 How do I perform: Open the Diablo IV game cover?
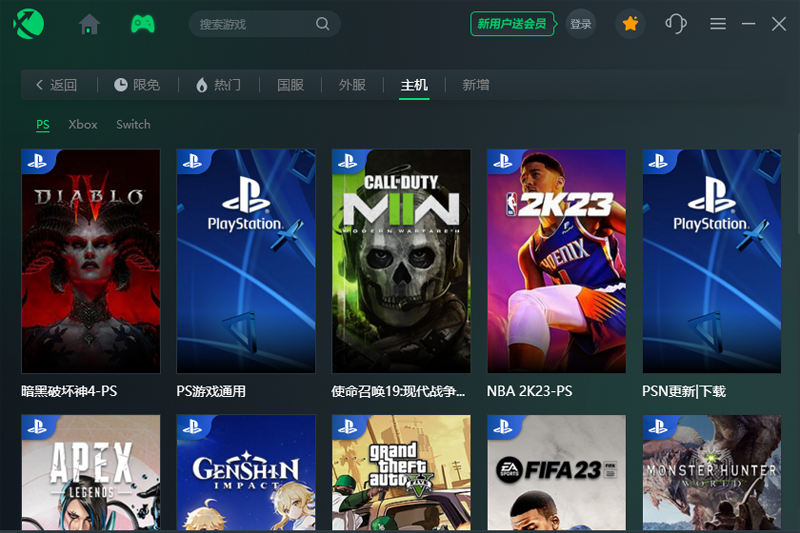click(x=91, y=261)
